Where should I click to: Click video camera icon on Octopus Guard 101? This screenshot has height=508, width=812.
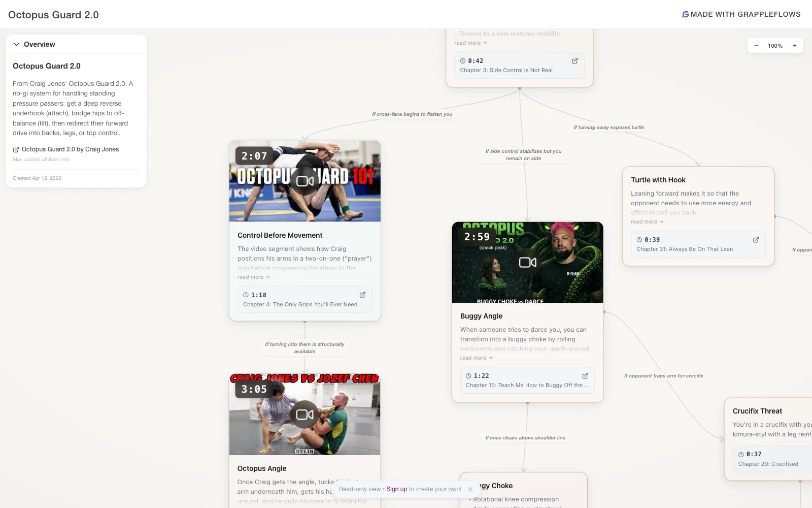(x=305, y=181)
